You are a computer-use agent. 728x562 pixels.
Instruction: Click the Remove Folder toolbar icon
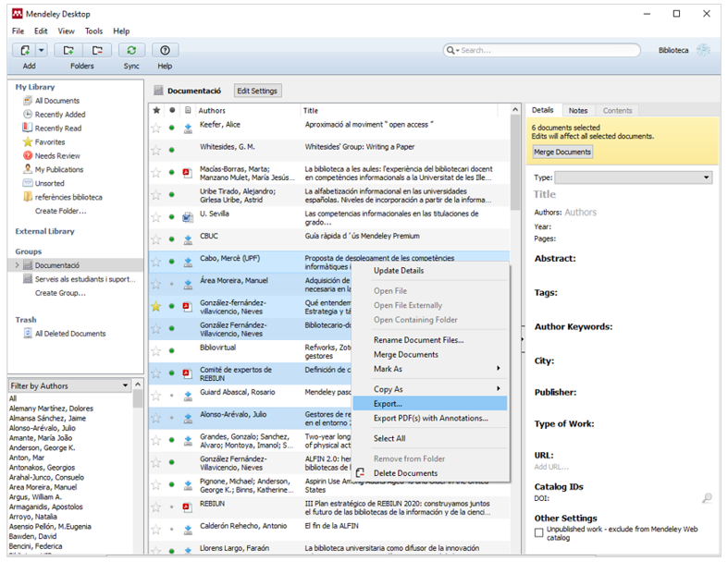pos(97,50)
